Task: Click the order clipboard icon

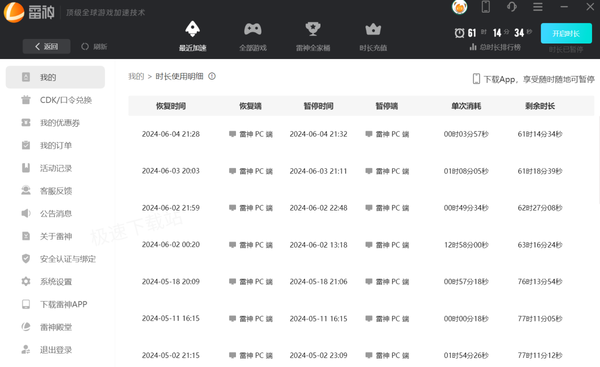Action: pos(26,145)
